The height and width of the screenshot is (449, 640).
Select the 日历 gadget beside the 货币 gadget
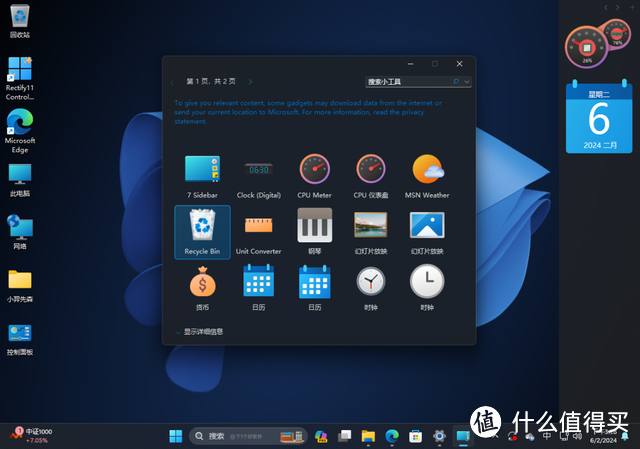point(259,288)
